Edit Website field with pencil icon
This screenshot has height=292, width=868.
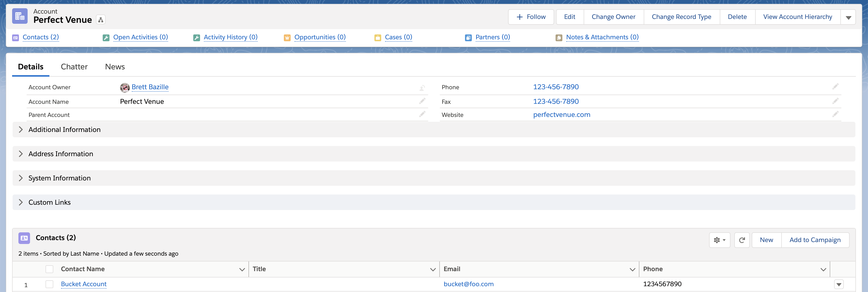pyautogui.click(x=835, y=114)
